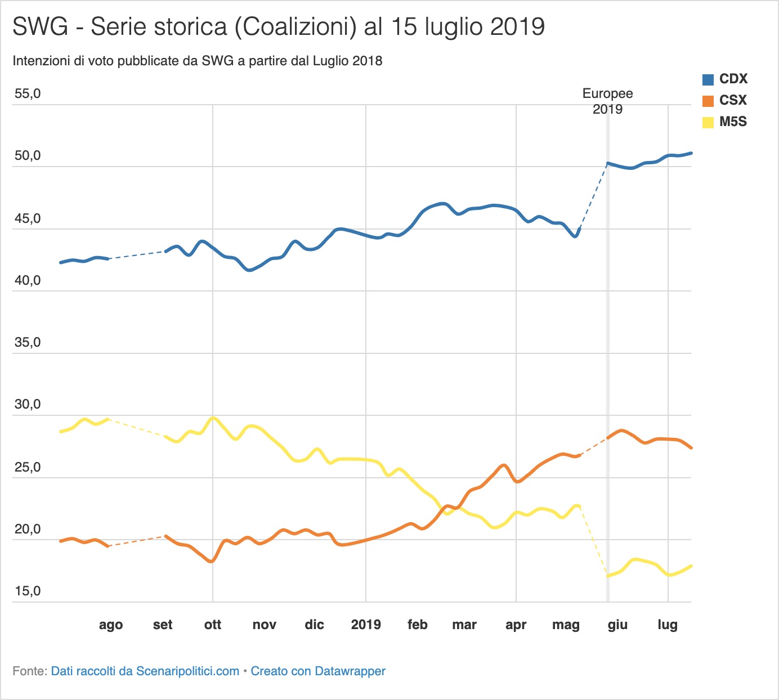Click the chart title SWG Serie storica
Image resolution: width=779 pixels, height=700 pixels.
click(x=279, y=27)
